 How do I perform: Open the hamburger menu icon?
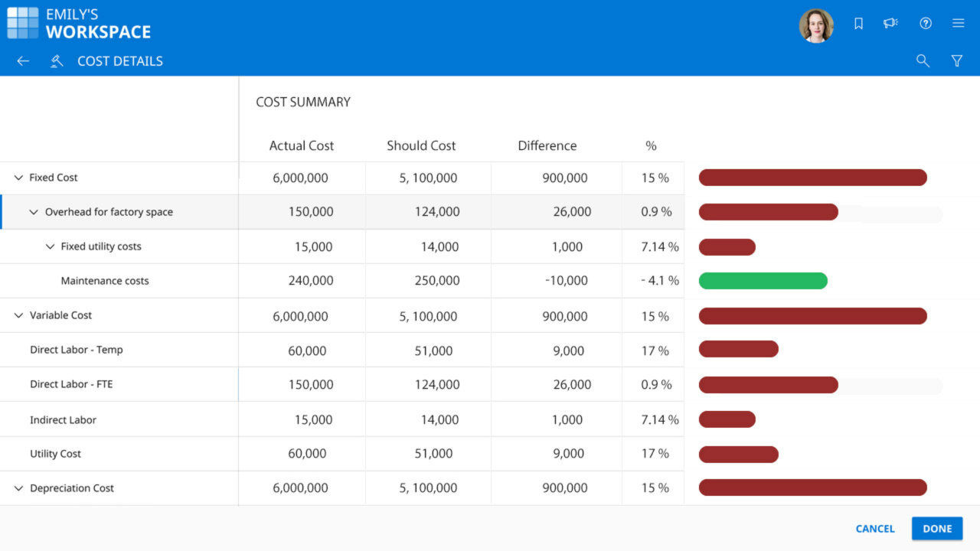pos(958,24)
